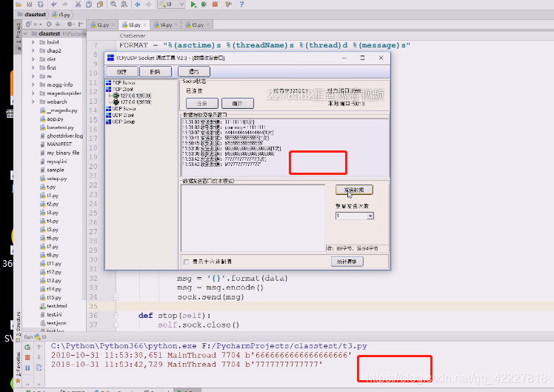Click the Delete button in Socket tool
The image size is (554, 392).
pos(155,72)
